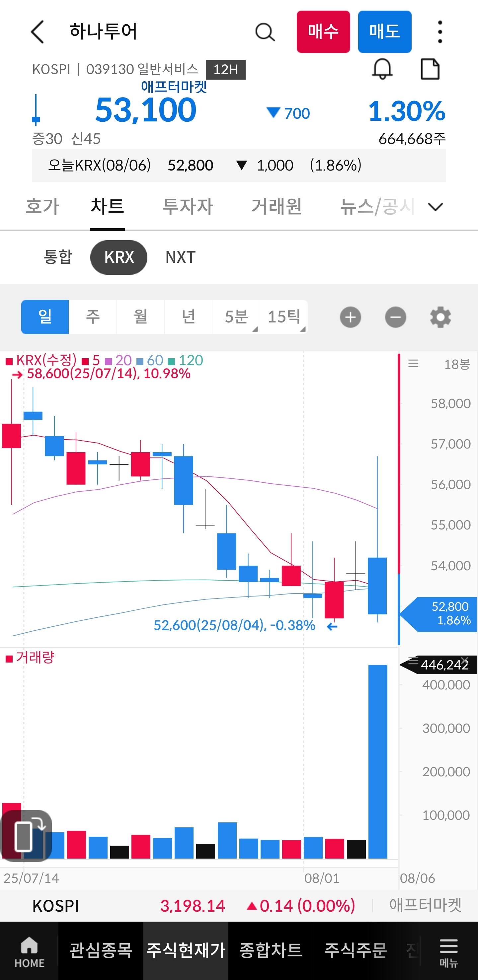Expand the tab list chevron
The width and height of the screenshot is (478, 980).
click(436, 207)
